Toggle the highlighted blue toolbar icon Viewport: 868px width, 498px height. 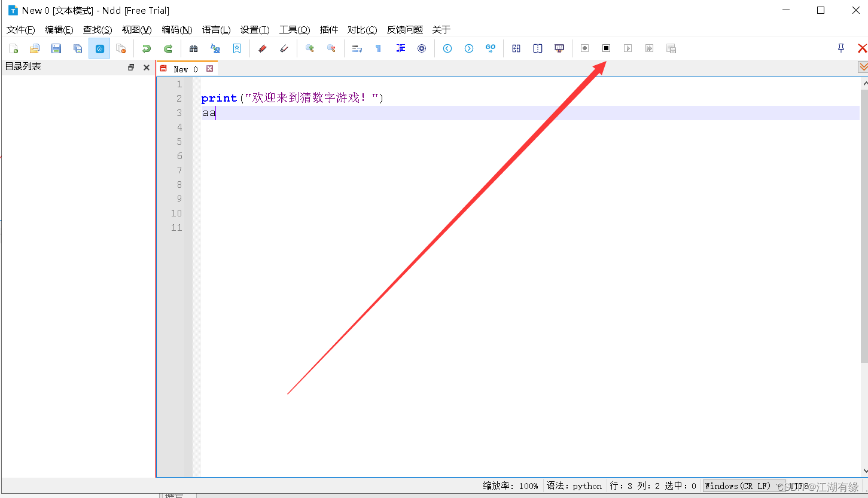point(99,48)
